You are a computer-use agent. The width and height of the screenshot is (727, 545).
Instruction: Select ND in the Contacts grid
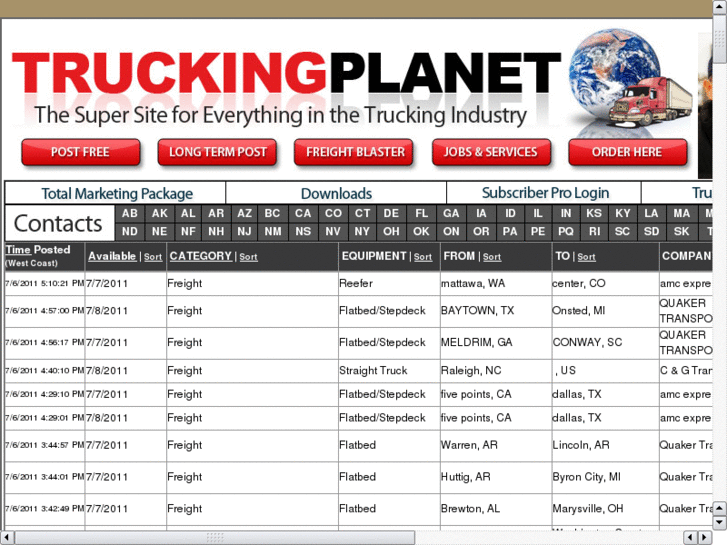pyautogui.click(x=130, y=231)
